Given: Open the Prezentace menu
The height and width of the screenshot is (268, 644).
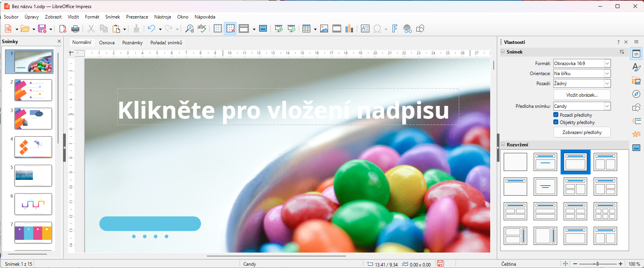Looking at the screenshot, I should tap(137, 17).
